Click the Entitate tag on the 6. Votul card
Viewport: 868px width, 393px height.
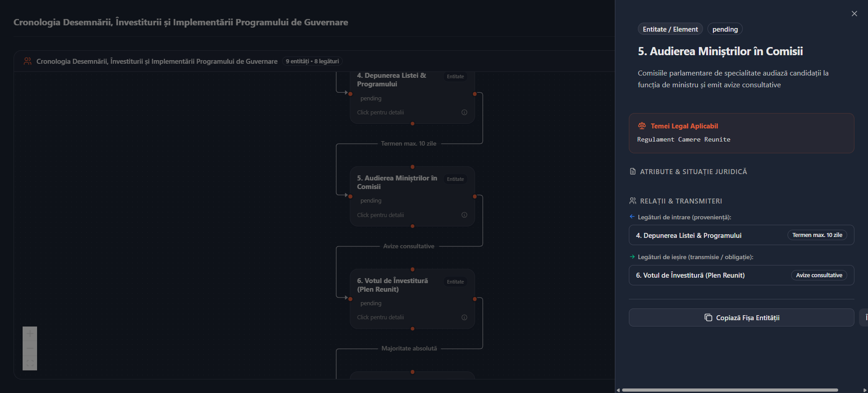coord(455,282)
